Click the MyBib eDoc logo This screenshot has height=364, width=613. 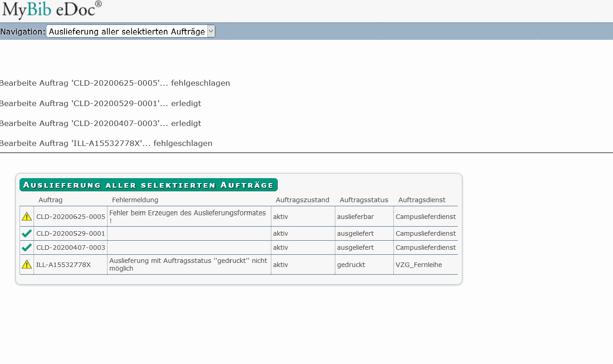(52, 10)
